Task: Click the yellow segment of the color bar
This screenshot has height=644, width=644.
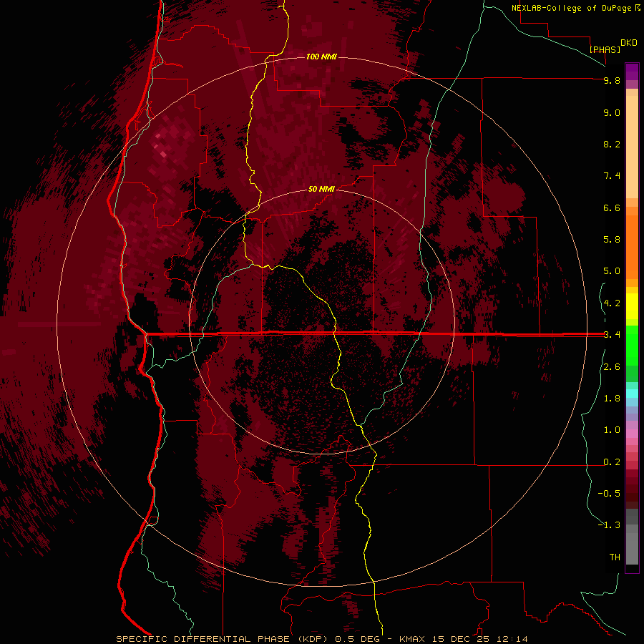Action: coord(632,306)
